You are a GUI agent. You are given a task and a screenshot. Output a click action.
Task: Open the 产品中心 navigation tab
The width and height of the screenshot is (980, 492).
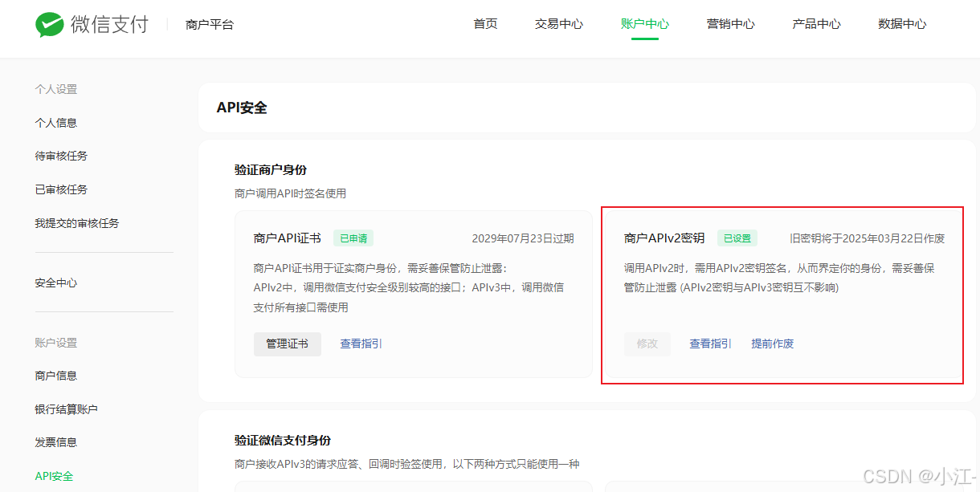pos(816,24)
